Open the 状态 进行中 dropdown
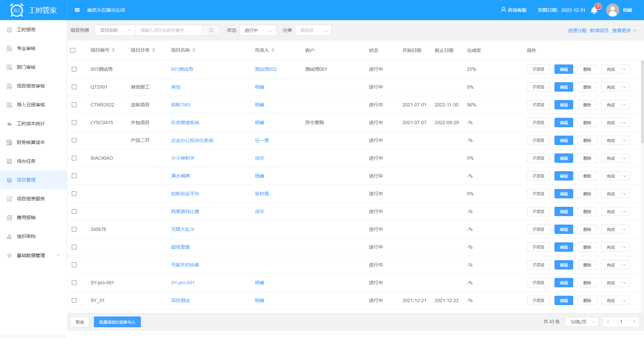Viewport: 644px width, 338px height. tap(258, 30)
